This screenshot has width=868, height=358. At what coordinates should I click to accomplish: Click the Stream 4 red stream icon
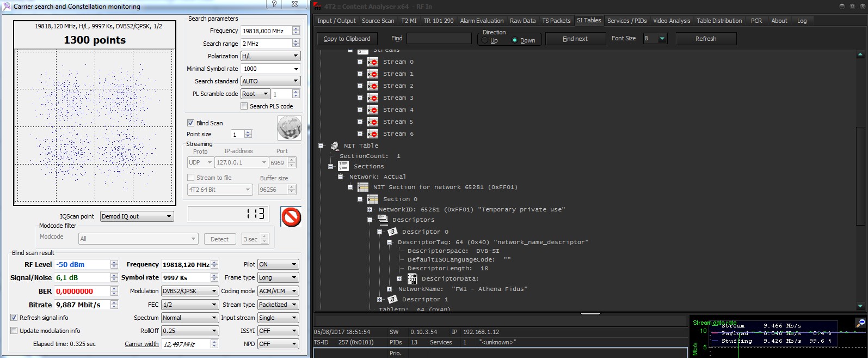click(x=373, y=110)
